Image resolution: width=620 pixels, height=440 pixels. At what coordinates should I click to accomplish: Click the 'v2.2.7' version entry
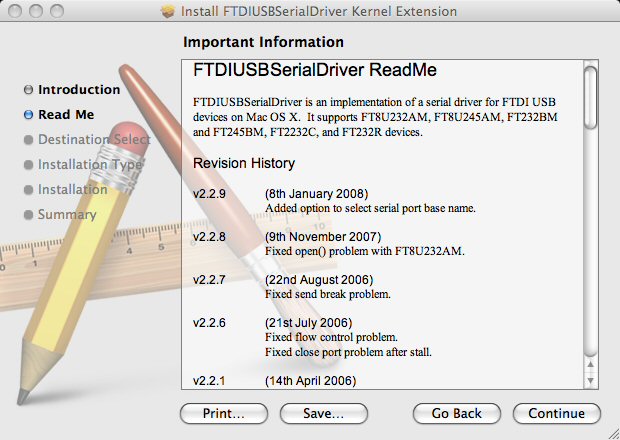click(209, 280)
